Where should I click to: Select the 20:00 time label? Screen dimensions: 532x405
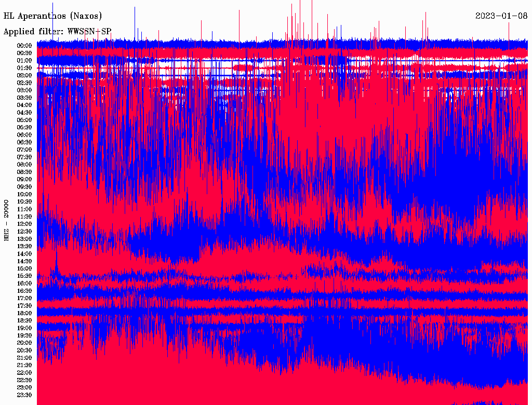(x=24, y=343)
